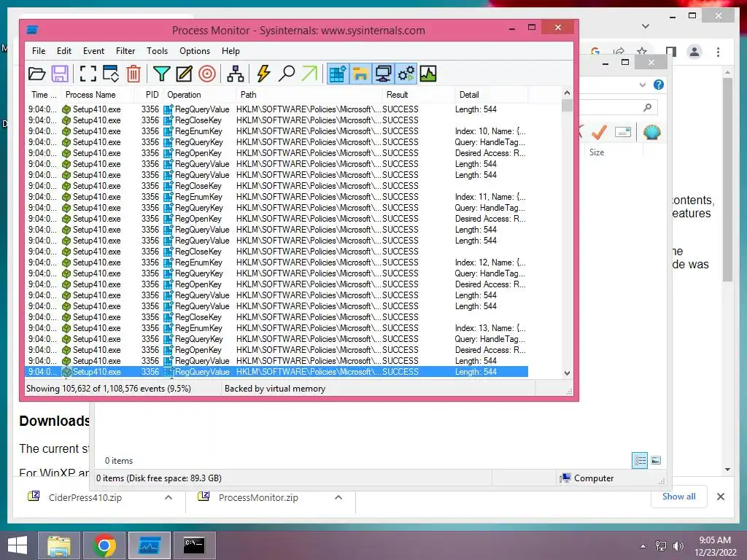This screenshot has width=747, height=560.
Task: Sort by the Path column header
Action: [x=309, y=95]
